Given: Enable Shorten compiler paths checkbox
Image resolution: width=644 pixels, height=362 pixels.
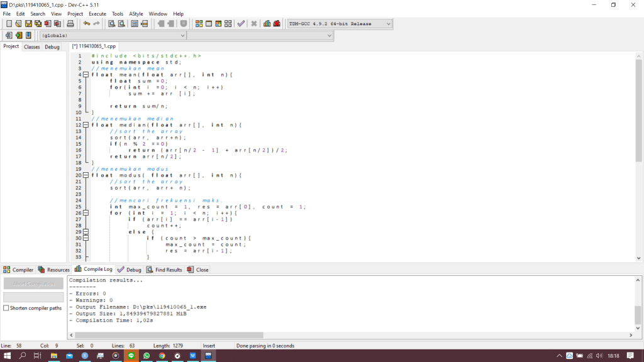Looking at the screenshot, I should [6, 308].
